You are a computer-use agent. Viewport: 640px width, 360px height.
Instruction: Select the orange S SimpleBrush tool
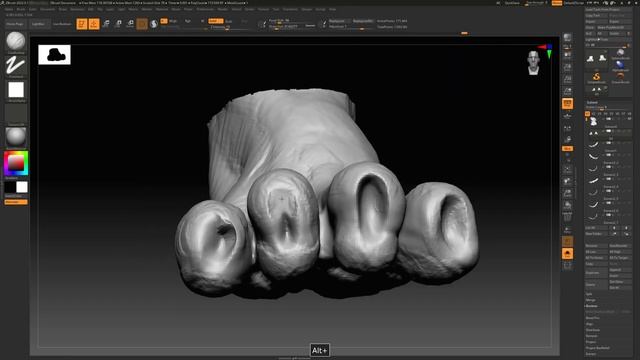point(596,77)
